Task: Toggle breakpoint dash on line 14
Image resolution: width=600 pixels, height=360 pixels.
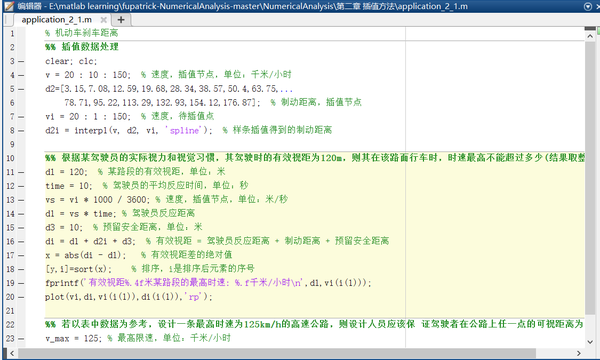Action: coord(21,213)
